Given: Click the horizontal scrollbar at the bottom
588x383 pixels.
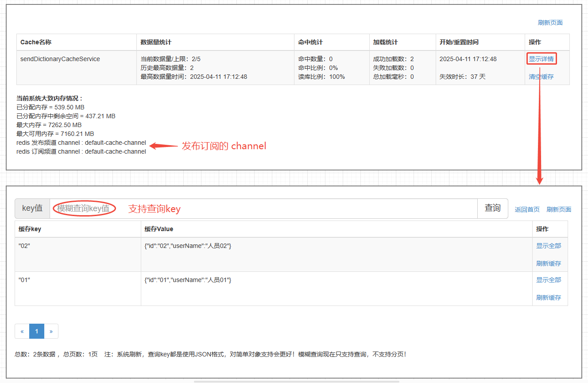Looking at the screenshot, I should point(297,381).
